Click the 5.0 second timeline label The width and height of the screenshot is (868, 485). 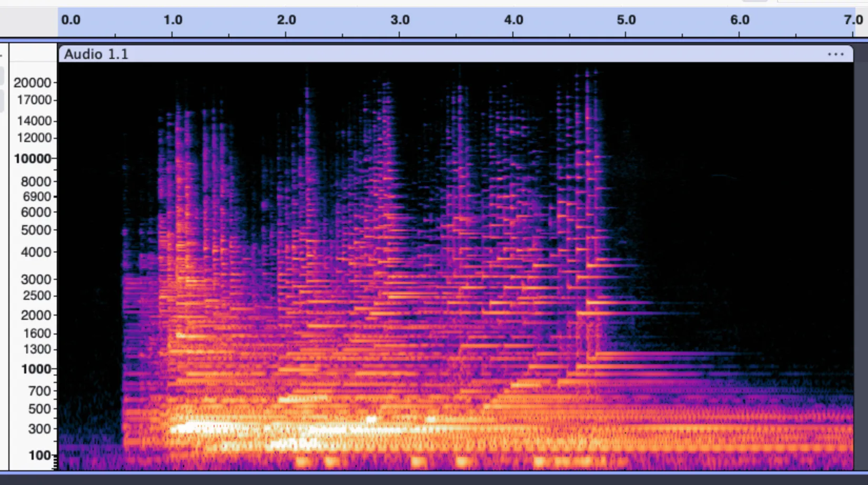[x=626, y=20]
